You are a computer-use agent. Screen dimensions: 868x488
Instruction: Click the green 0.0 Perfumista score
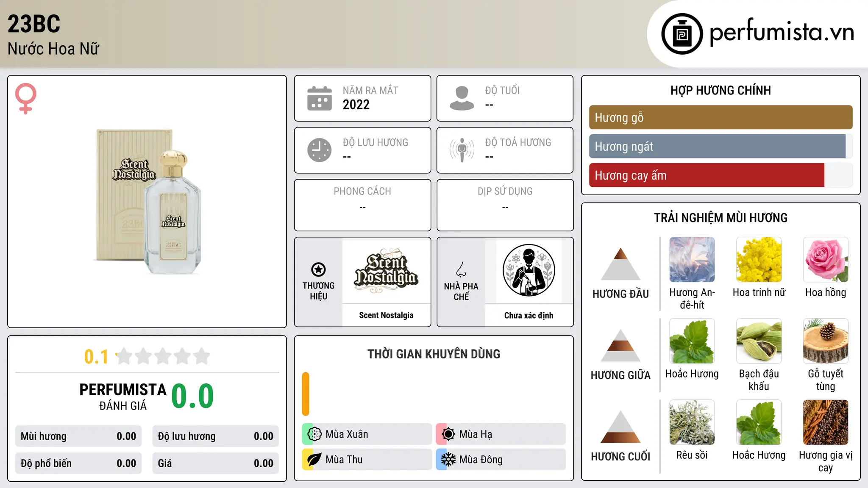click(192, 396)
